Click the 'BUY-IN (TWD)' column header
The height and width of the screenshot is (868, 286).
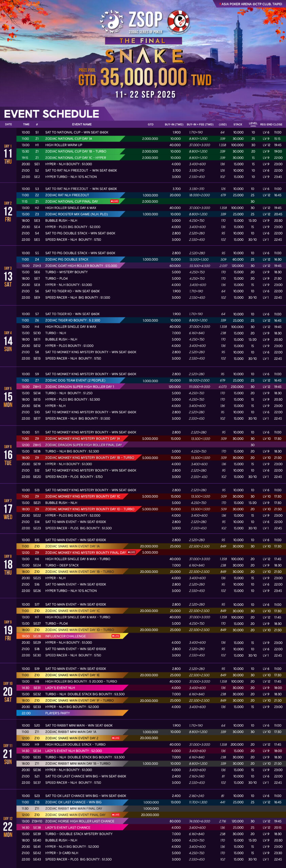[174, 124]
